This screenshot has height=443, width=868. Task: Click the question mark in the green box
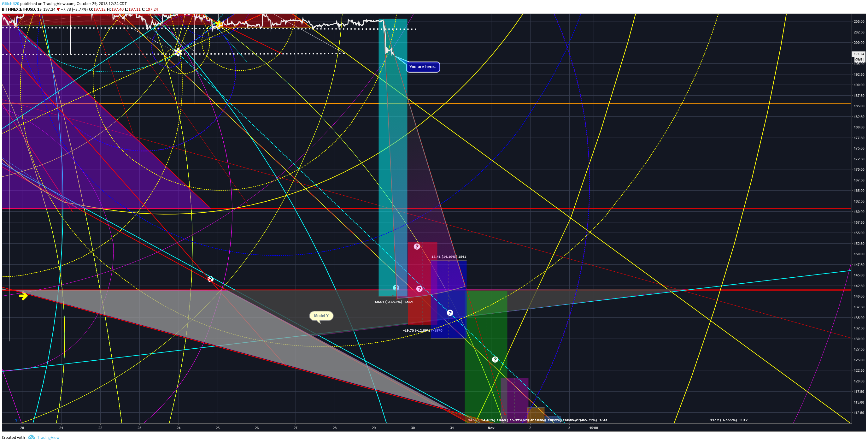pos(495,359)
